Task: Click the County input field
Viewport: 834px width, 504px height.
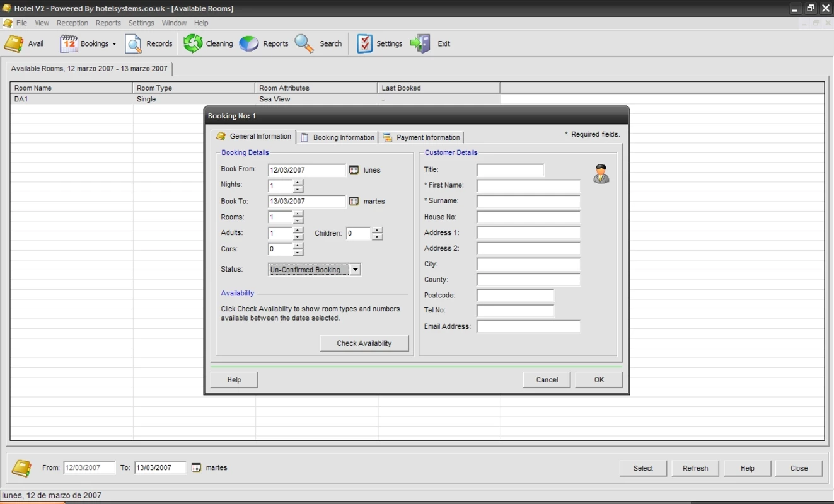Action: tap(528, 280)
